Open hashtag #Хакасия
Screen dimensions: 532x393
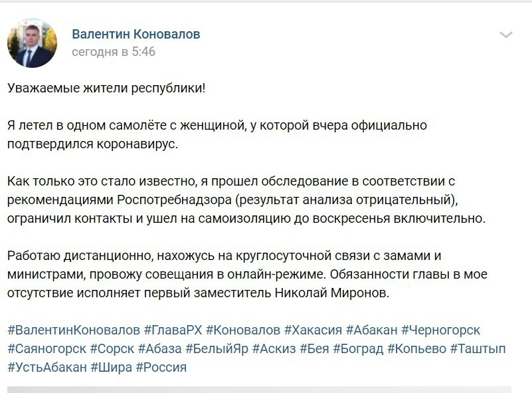click(313, 330)
